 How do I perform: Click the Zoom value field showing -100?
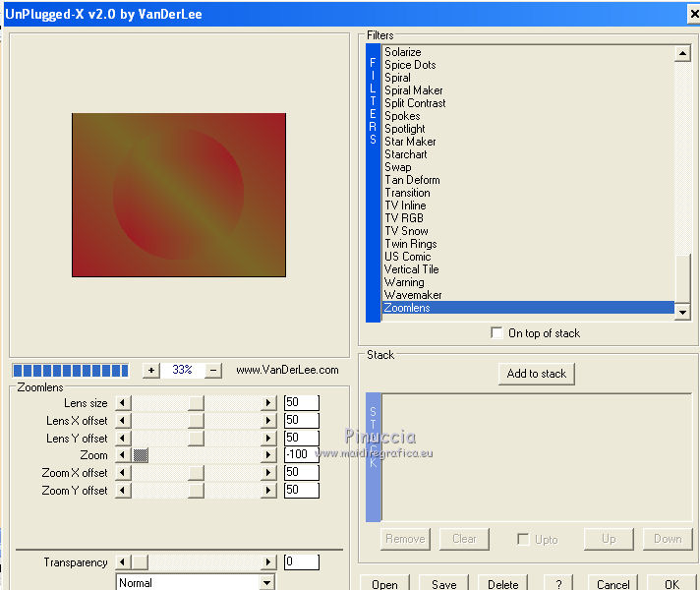[302, 455]
